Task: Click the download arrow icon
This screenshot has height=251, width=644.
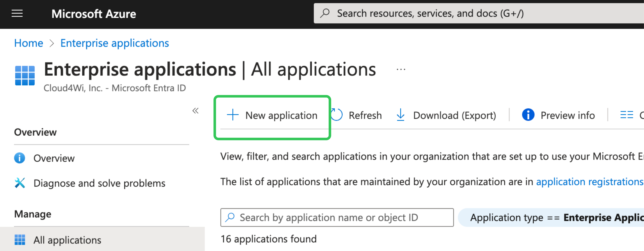Action: pyautogui.click(x=401, y=115)
